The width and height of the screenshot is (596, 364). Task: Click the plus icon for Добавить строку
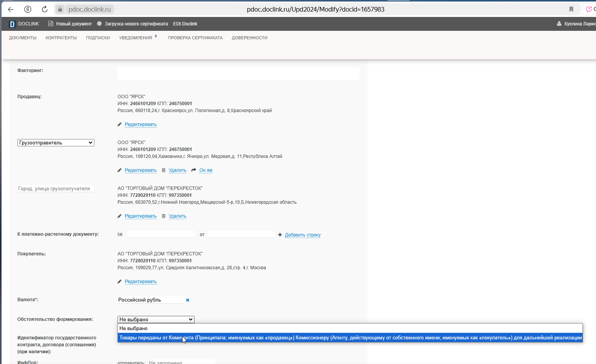(x=280, y=235)
